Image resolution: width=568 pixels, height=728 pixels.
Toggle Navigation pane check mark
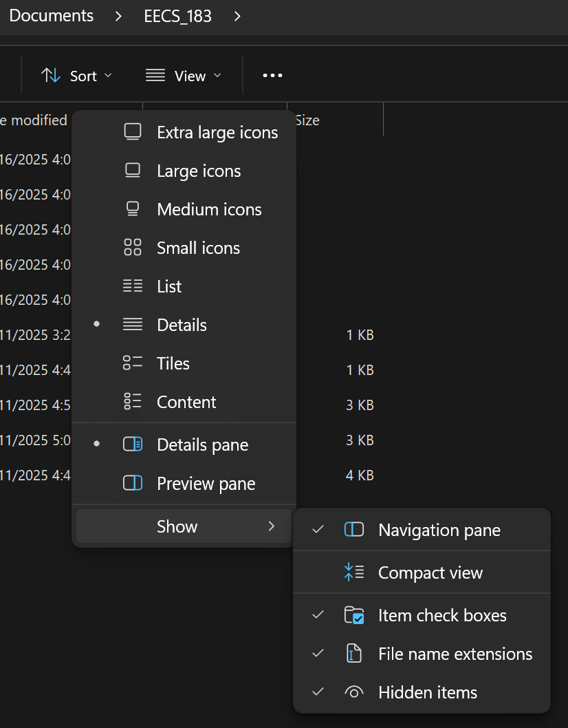318,529
